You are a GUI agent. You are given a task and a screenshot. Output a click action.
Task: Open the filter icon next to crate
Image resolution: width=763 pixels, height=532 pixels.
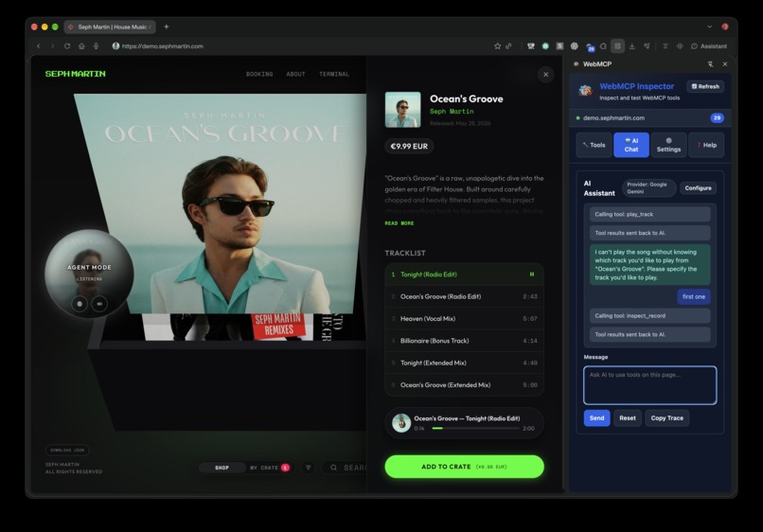[308, 468]
